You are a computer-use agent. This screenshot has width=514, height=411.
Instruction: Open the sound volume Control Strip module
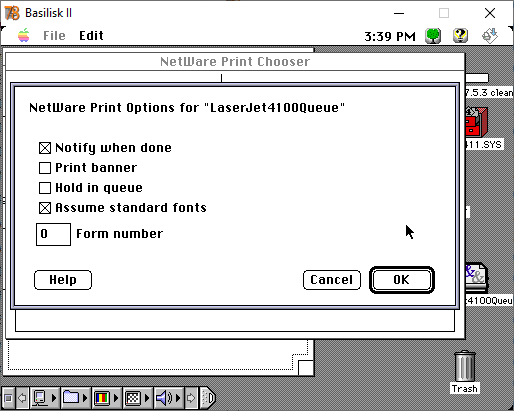coord(164,398)
